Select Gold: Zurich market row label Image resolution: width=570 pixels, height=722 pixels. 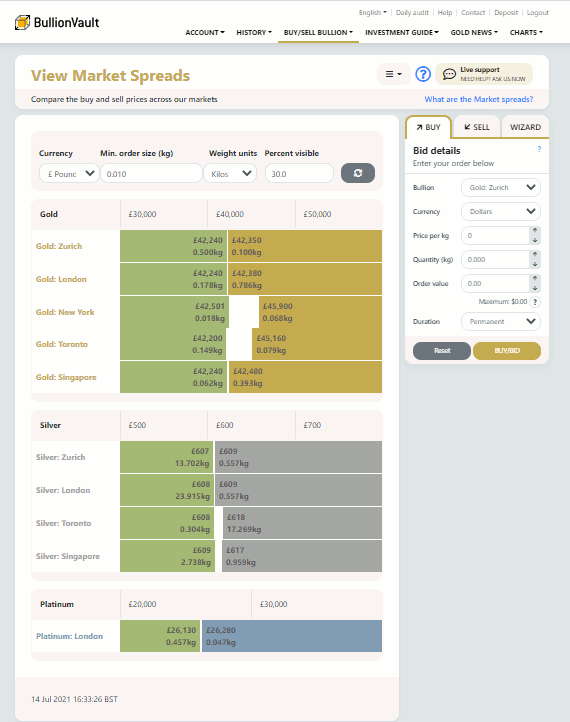tap(59, 246)
